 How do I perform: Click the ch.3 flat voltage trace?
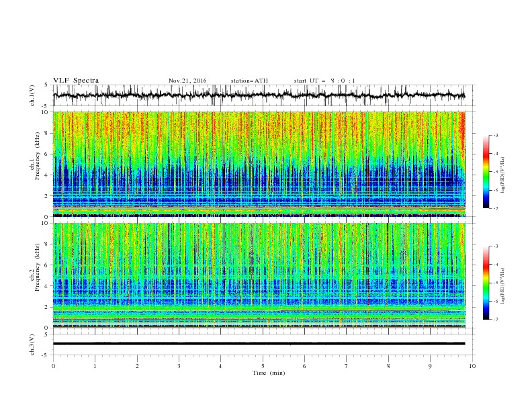pos(259,344)
